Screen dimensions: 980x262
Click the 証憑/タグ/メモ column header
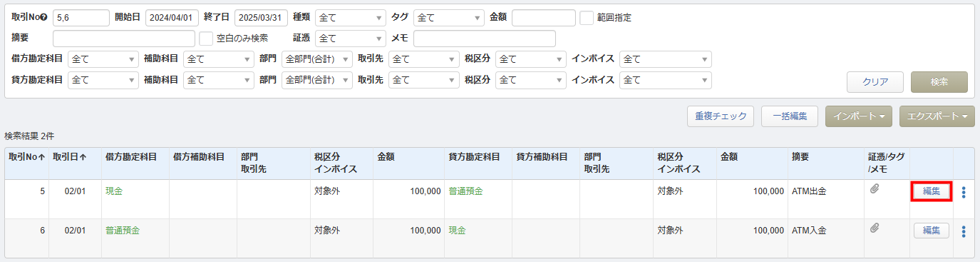(886, 163)
